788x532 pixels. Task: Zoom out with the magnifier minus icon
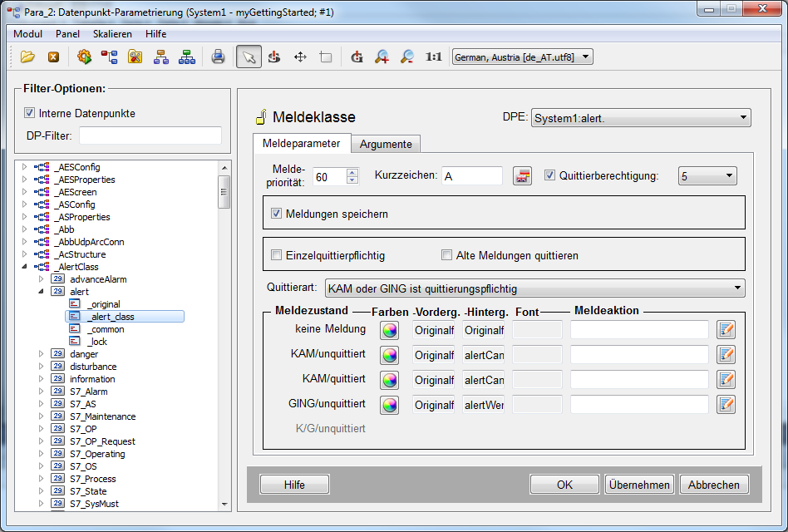[407, 57]
